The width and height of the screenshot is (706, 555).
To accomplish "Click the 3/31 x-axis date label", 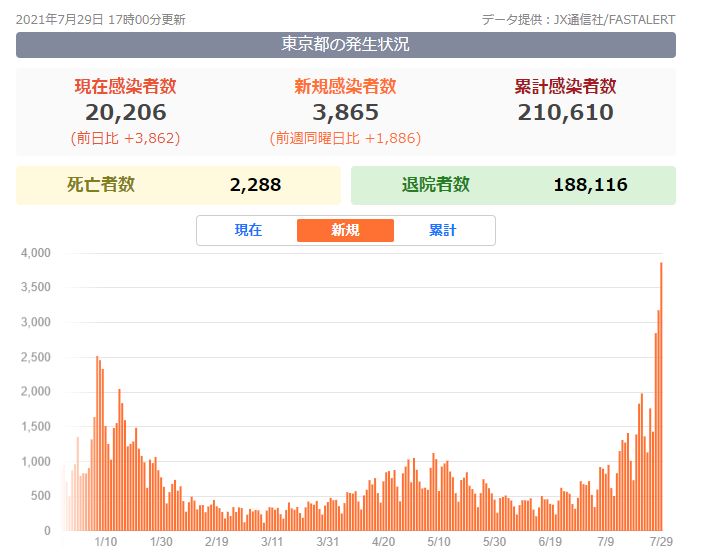I will tap(327, 541).
